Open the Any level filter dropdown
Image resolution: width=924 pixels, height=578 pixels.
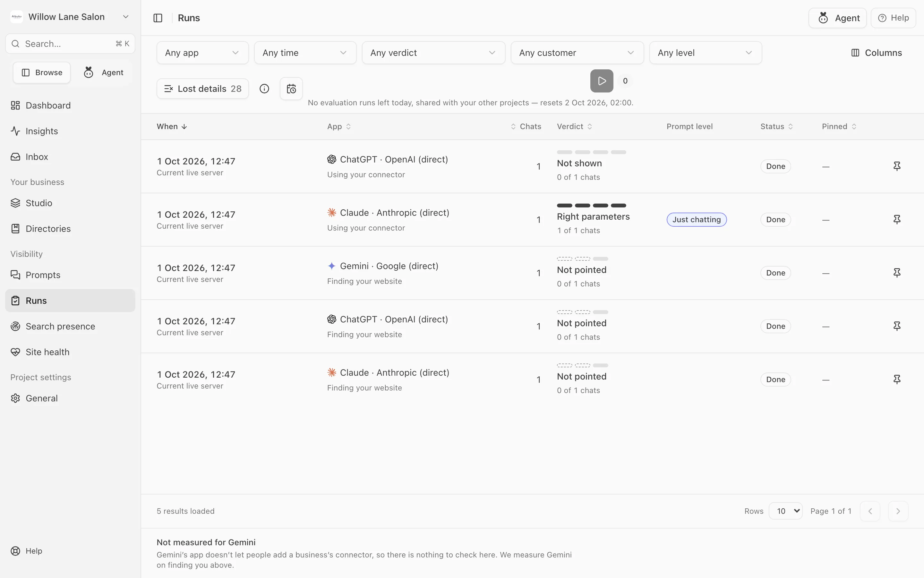[x=705, y=53]
